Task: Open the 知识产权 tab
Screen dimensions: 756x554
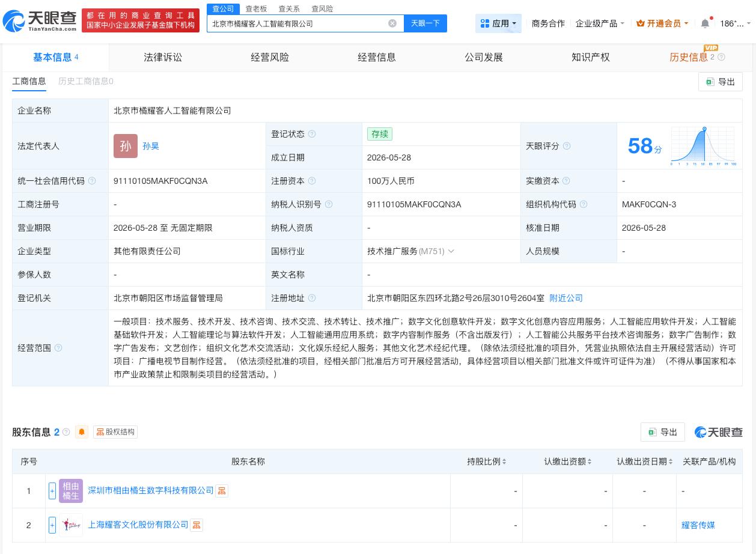Action: 591,57
